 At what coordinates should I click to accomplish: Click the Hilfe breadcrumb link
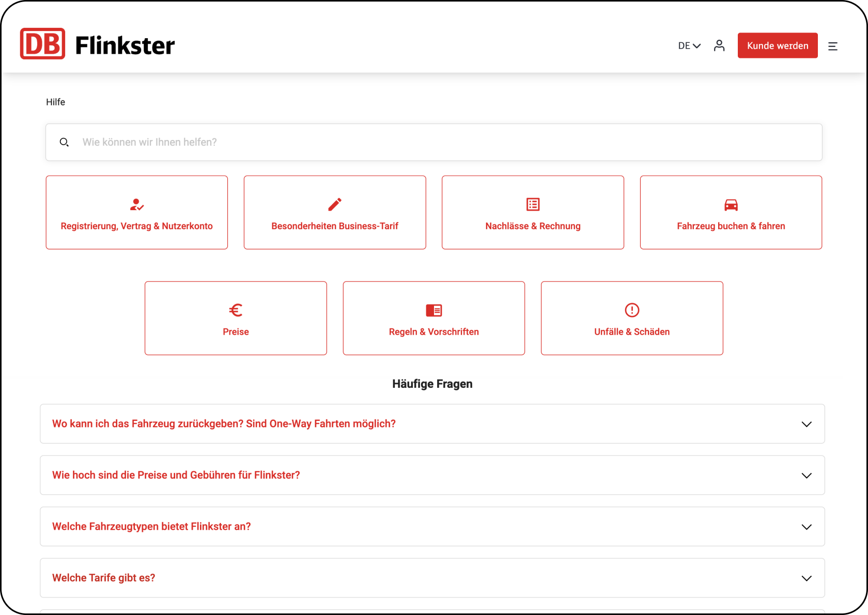[55, 102]
